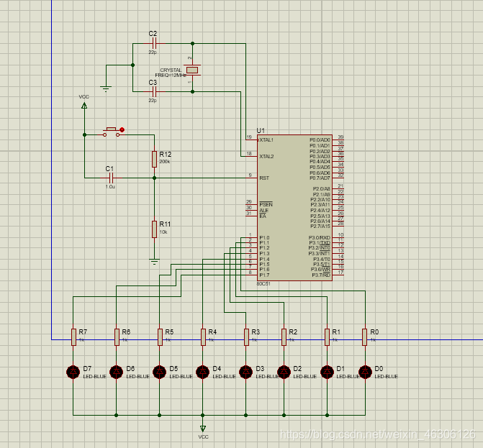Select LED D0 symbol

tap(365, 372)
